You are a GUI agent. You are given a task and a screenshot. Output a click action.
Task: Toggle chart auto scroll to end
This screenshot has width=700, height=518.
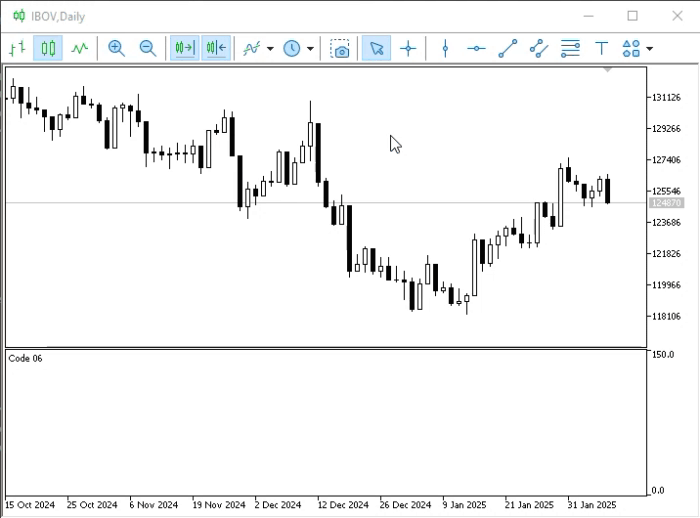pyautogui.click(x=184, y=48)
